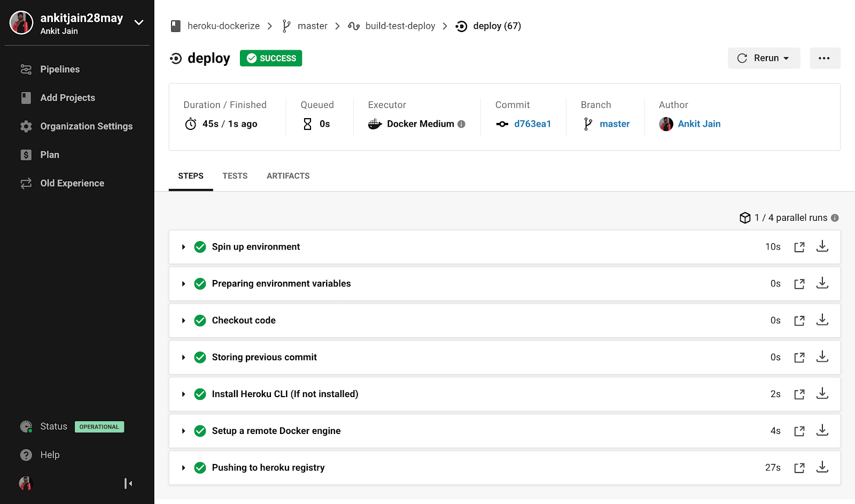Open author Ankit Jain link
This screenshot has height=504, width=855.
[699, 124]
